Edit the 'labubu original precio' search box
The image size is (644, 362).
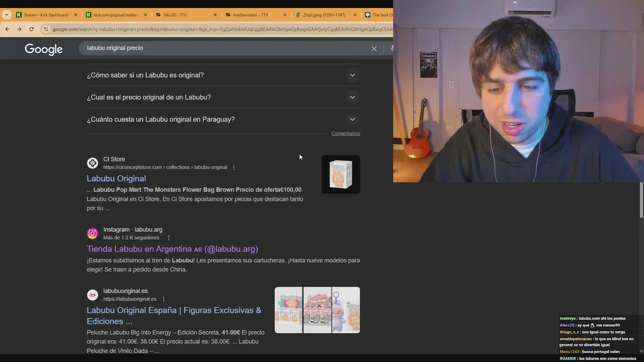click(226, 48)
